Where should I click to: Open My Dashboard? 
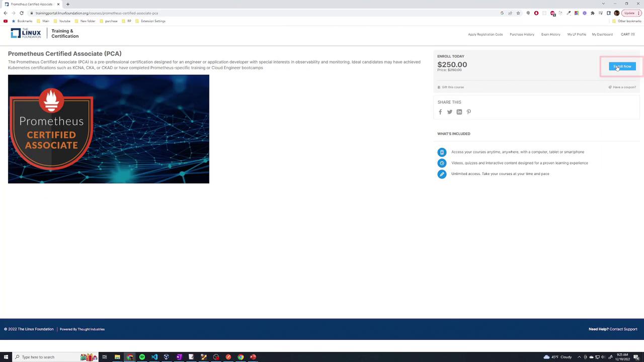[x=602, y=34]
